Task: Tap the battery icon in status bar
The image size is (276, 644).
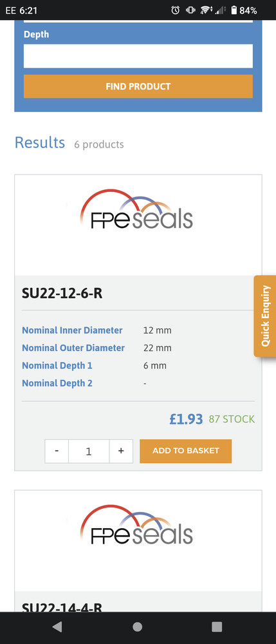Action: 234,10
